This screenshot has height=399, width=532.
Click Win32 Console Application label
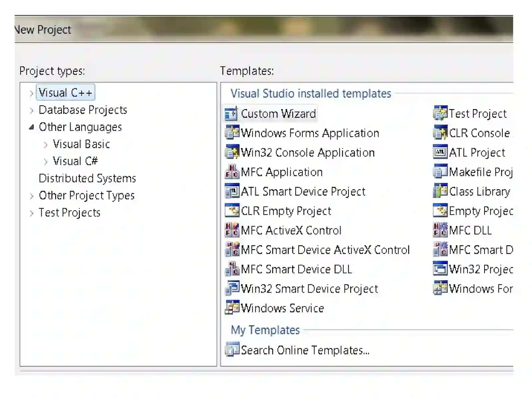coord(308,152)
